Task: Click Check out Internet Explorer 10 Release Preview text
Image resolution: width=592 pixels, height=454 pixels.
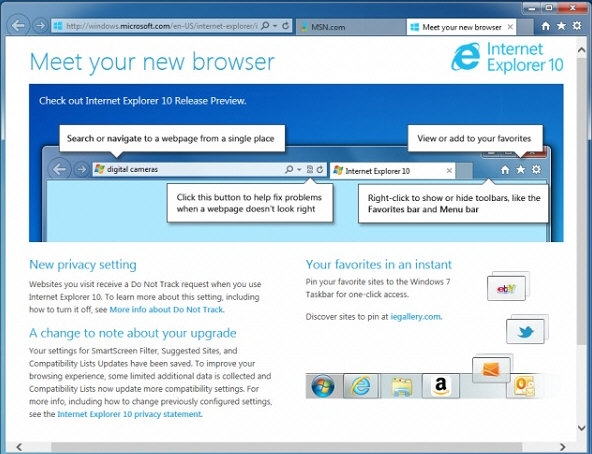Action: 143,101
